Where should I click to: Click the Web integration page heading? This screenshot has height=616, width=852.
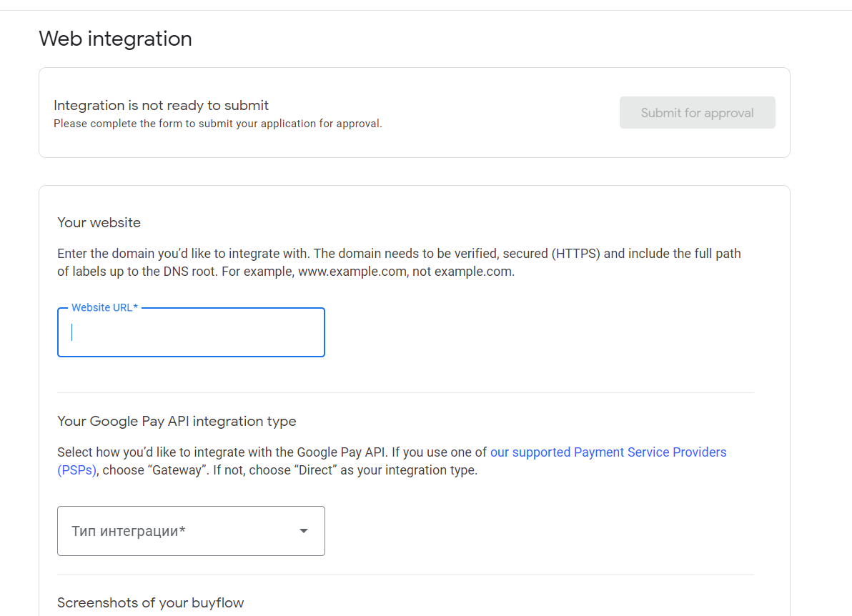(115, 39)
